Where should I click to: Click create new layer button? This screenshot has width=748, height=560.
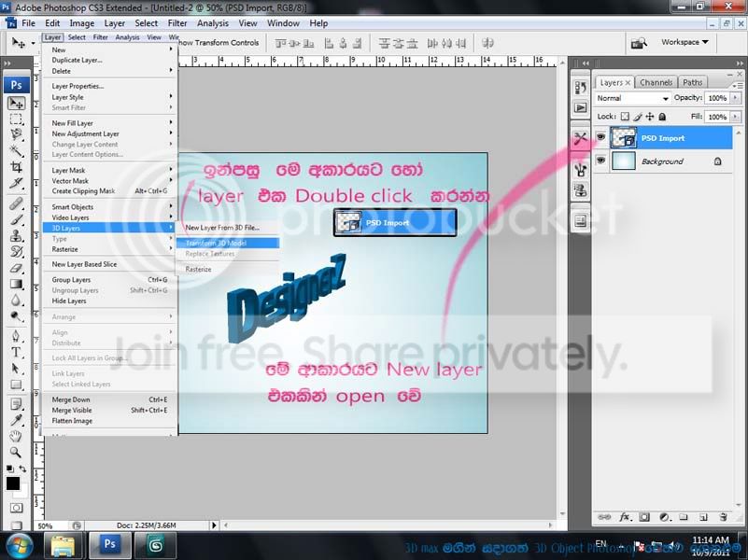click(702, 517)
